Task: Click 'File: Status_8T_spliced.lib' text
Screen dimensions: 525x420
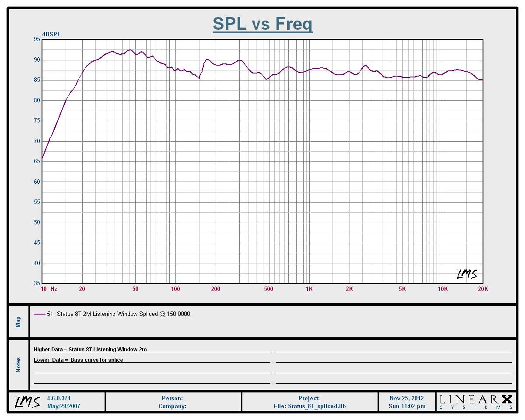Action: pyautogui.click(x=310, y=406)
